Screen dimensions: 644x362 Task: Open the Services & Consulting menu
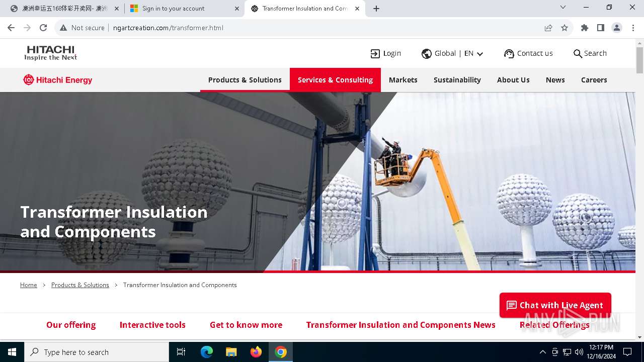[335, 80]
